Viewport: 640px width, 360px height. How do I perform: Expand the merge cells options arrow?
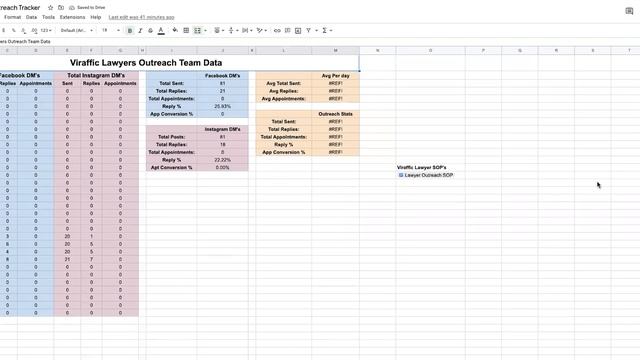[x=205, y=31]
